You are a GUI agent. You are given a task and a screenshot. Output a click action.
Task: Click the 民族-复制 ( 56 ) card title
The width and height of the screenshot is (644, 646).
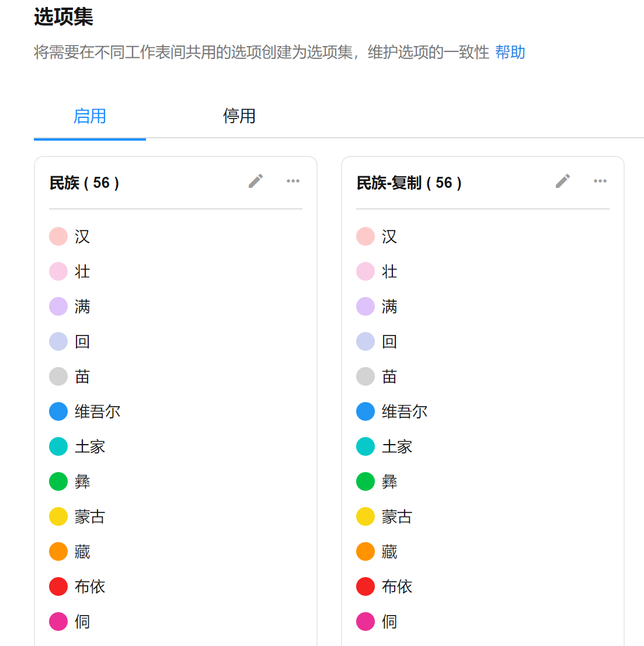pos(409,183)
